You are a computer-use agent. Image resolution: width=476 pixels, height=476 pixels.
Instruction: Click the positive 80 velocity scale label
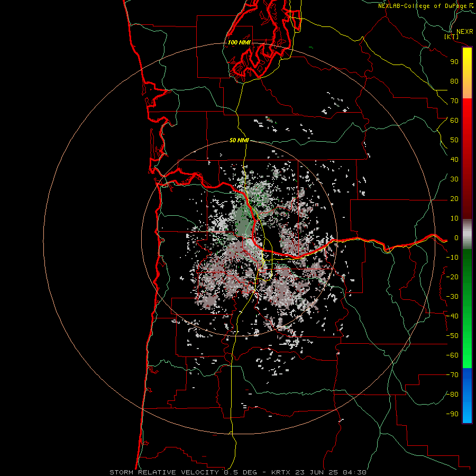click(454, 81)
